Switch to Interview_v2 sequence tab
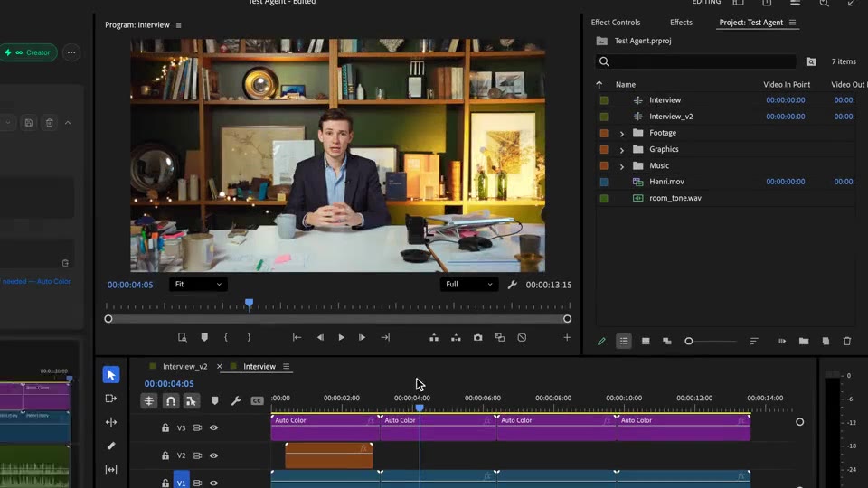Image resolution: width=868 pixels, height=488 pixels. pyautogui.click(x=184, y=366)
